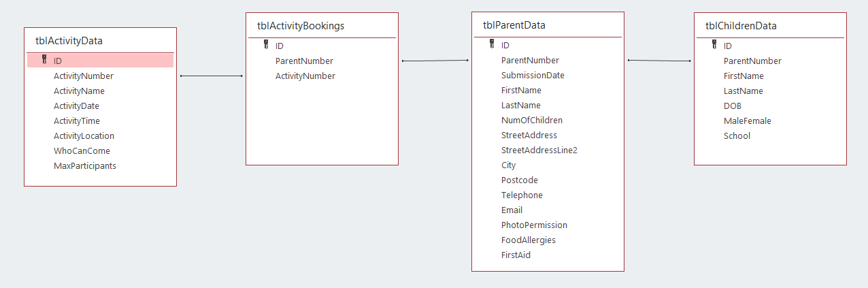
Task: Select ActivityNumber in tblActivityBookings
Action: click(x=305, y=76)
